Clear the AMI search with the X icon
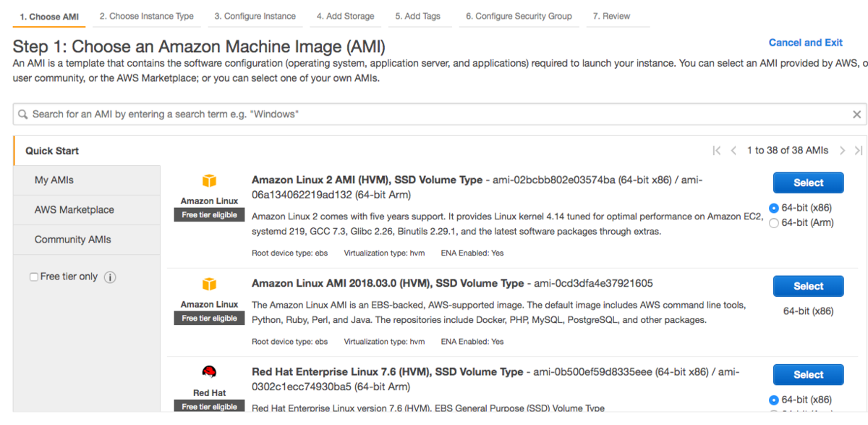 (856, 114)
